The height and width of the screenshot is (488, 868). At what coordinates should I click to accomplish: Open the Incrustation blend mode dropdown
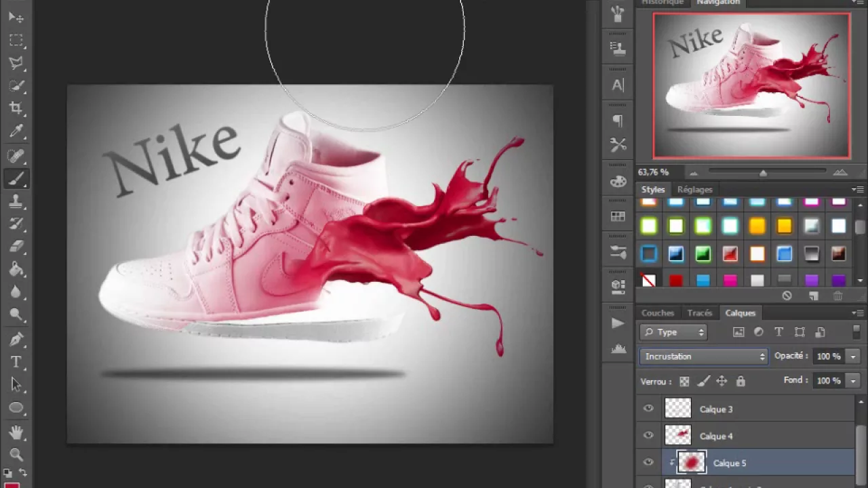coord(704,357)
